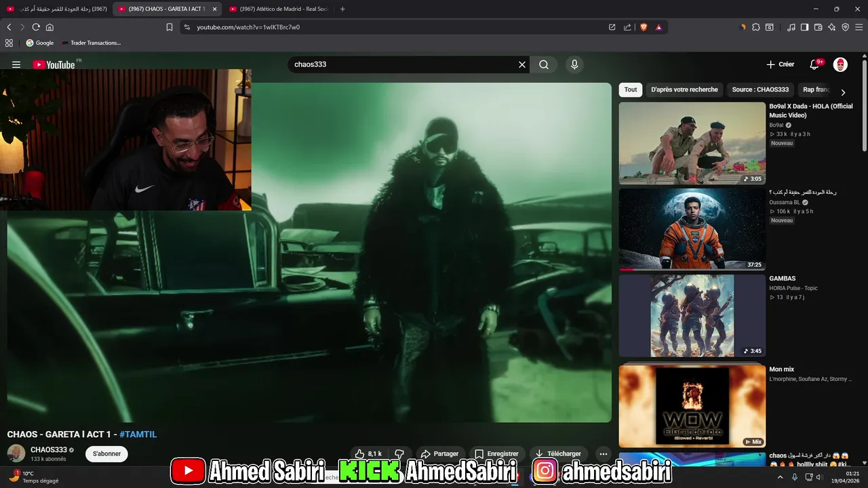Open the Google bookmark
This screenshot has width=868, height=488.
tap(40, 43)
